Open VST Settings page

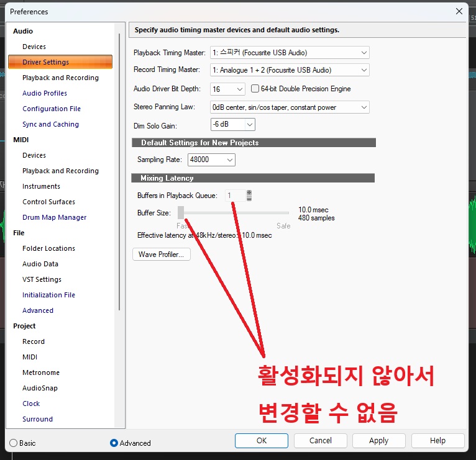point(42,279)
